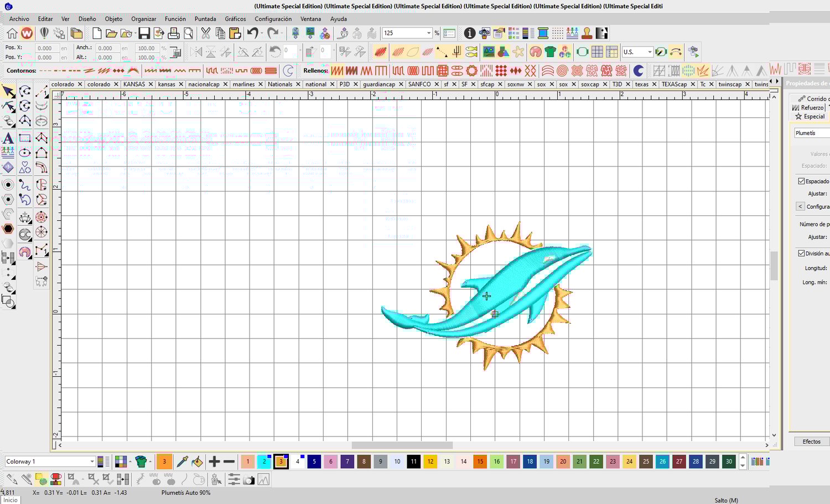Pick a color with the eyedropper
The image size is (830, 504).
click(x=181, y=461)
